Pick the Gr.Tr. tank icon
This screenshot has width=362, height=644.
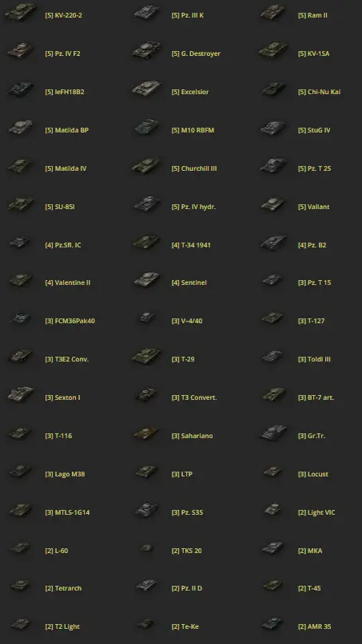273,433
